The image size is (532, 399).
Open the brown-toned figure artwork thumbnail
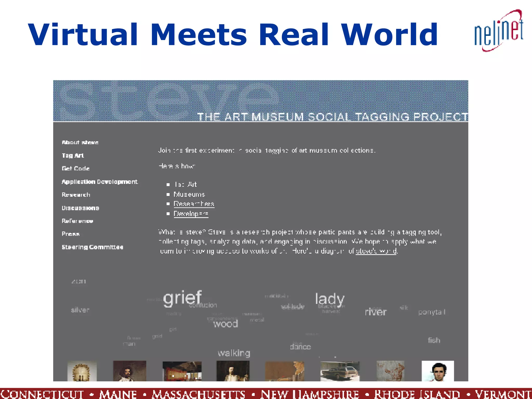[285, 371]
